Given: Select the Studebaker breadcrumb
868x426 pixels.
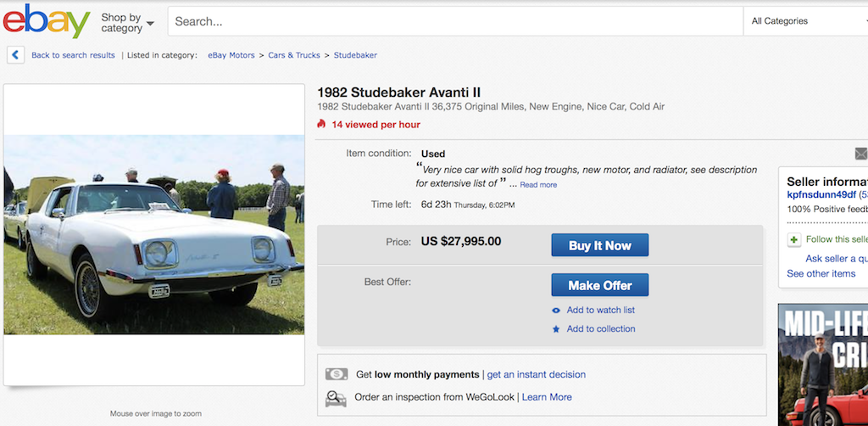Looking at the screenshot, I should (x=355, y=55).
